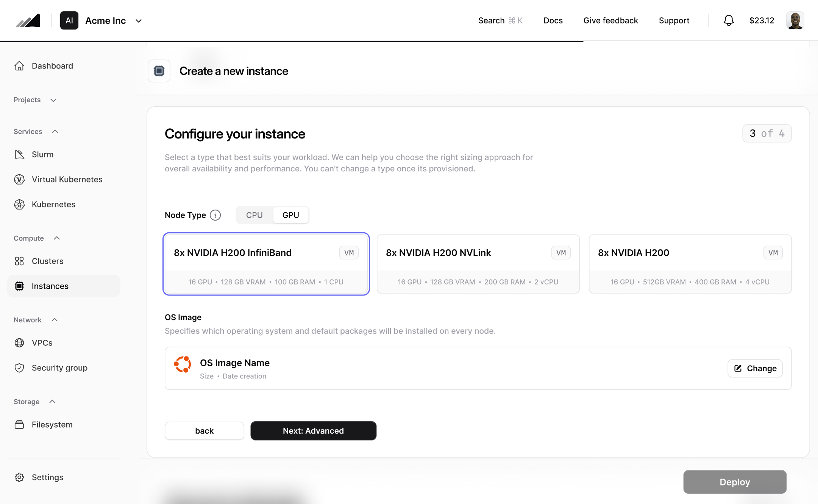Image resolution: width=818 pixels, height=504 pixels.
Task: Open VPCs from the Network section
Action: click(42, 342)
